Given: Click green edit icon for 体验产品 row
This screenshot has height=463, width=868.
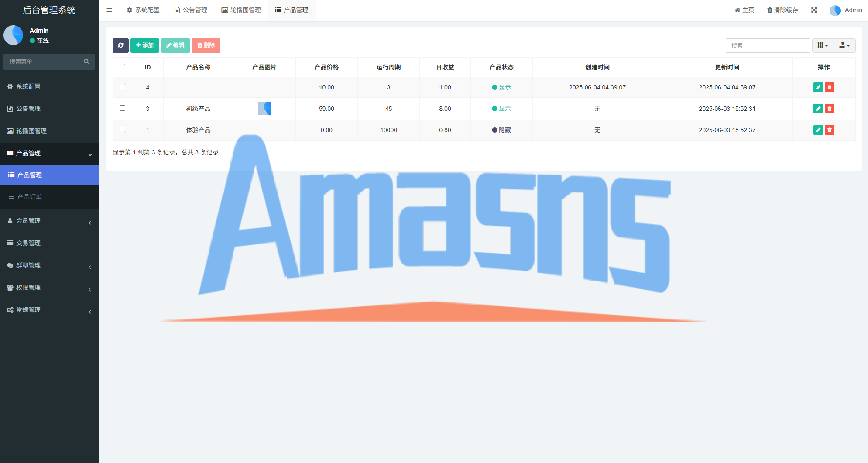Looking at the screenshot, I should click(x=818, y=130).
